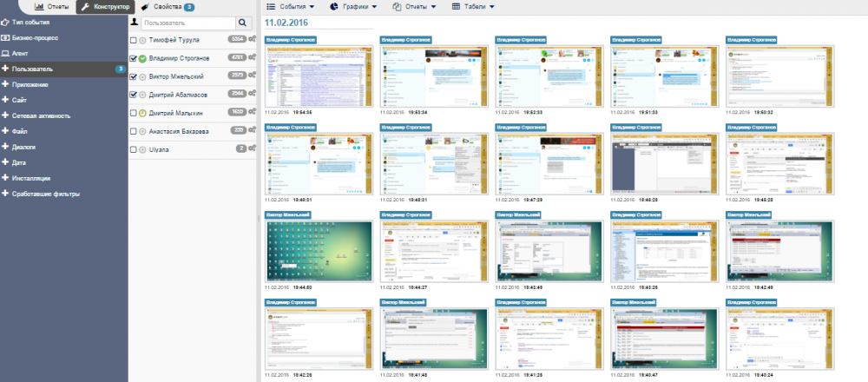Expand the Сайт filter section
The width and height of the screenshot is (868, 382).
(x=63, y=100)
